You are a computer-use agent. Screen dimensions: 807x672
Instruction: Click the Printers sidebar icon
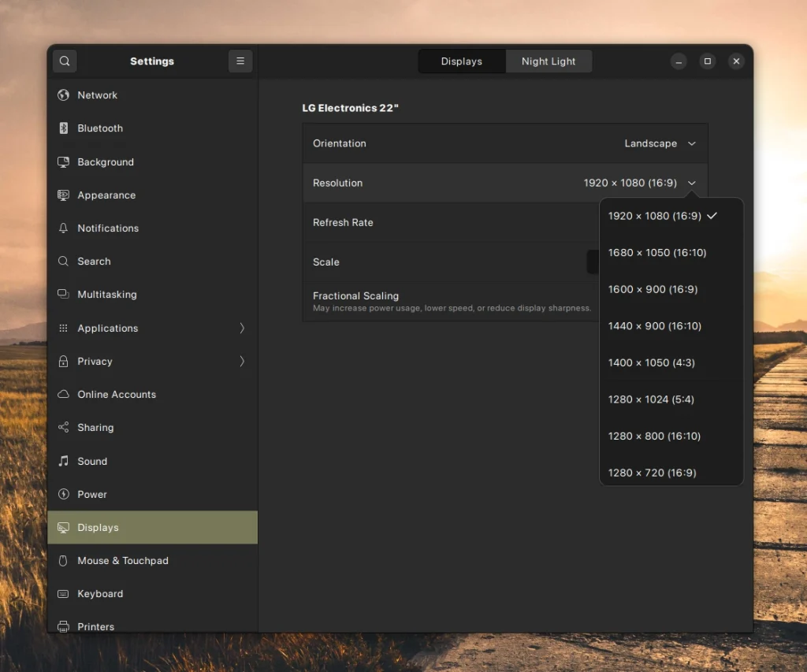pos(63,626)
